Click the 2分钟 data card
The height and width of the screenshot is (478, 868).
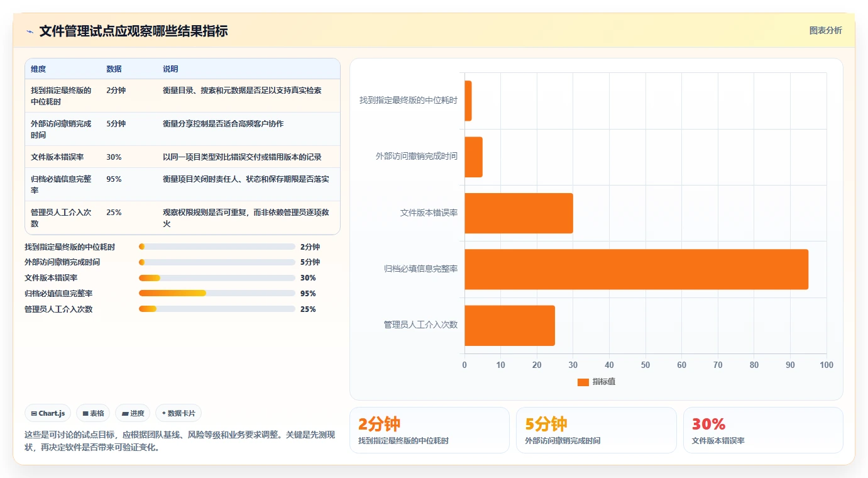click(x=429, y=430)
